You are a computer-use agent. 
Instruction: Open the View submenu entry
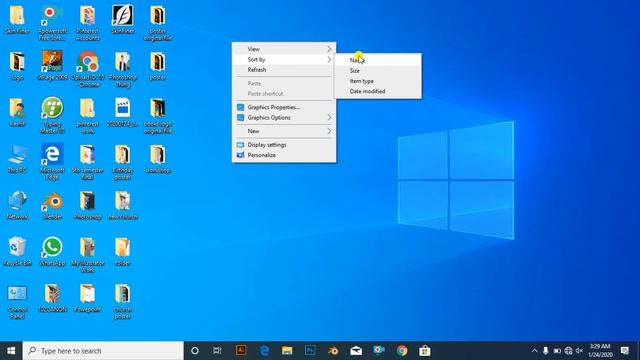coord(284,49)
